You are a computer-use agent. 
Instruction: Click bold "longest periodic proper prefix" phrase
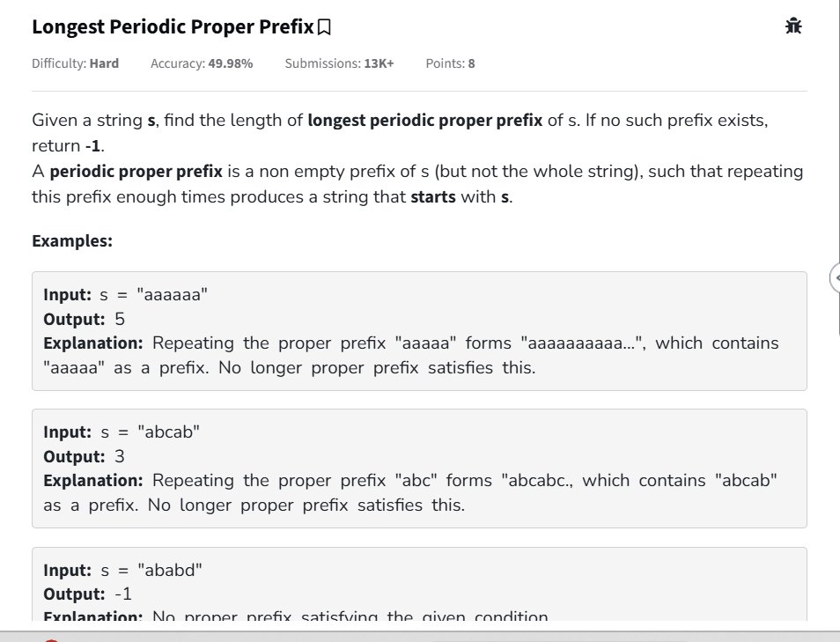pos(424,120)
